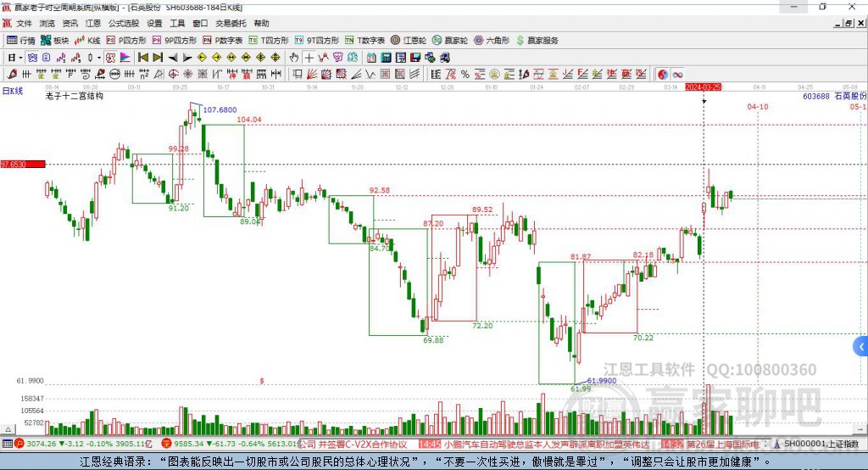Screen dimensions: 868x470
Task: Open the 帮助 menu
Action: [x=261, y=23]
